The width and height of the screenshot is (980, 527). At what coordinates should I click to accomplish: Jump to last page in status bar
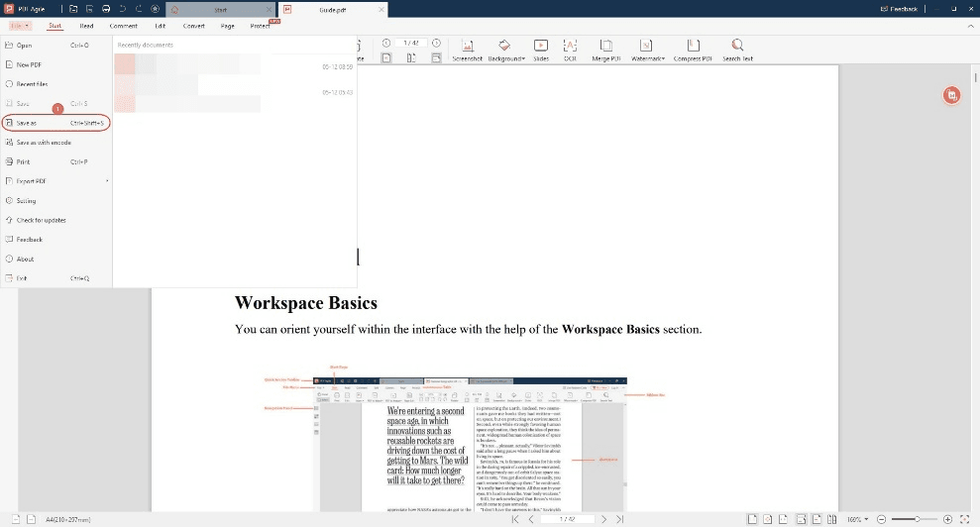pos(620,519)
